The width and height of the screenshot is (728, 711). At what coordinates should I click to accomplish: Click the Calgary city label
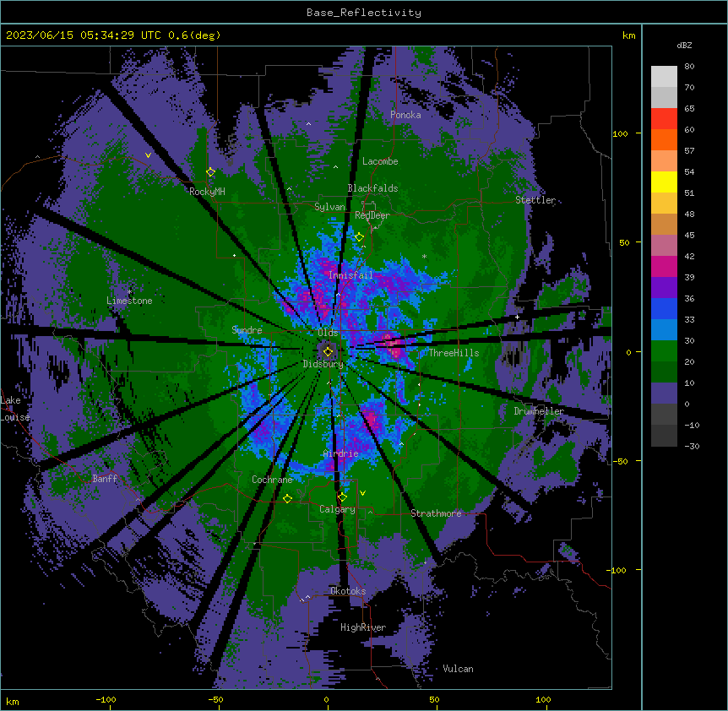click(338, 509)
